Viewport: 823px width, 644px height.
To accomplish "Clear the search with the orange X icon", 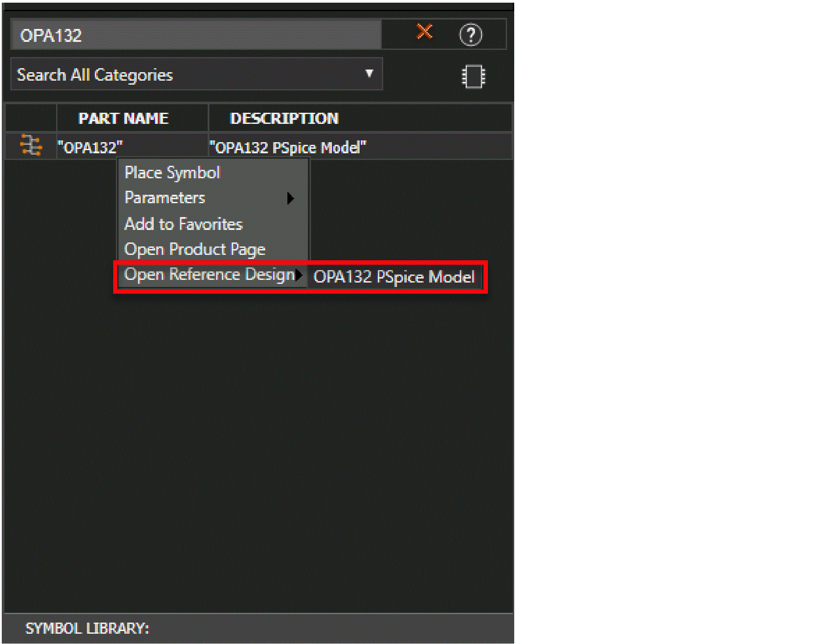I will pyautogui.click(x=424, y=32).
